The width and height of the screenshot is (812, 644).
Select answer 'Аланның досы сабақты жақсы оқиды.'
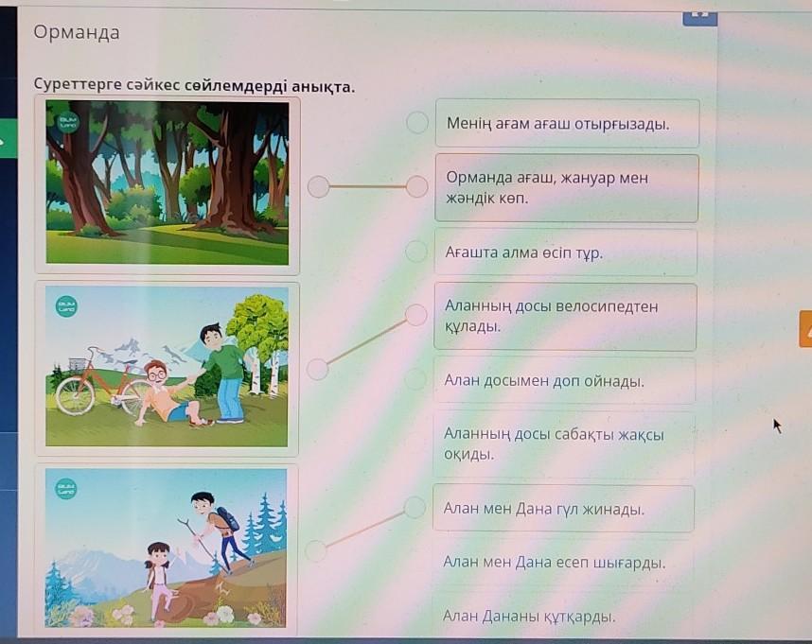(563, 444)
